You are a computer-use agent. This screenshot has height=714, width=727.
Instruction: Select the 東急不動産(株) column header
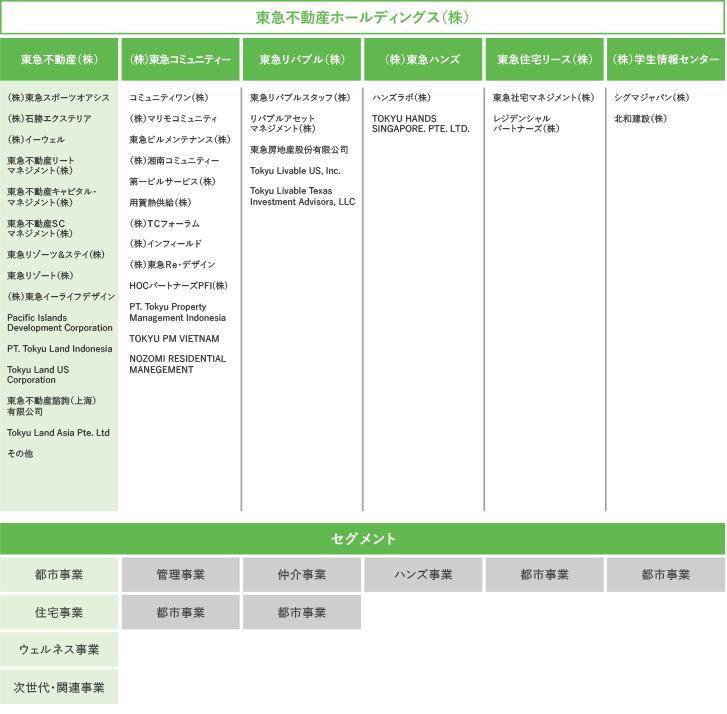[59, 59]
